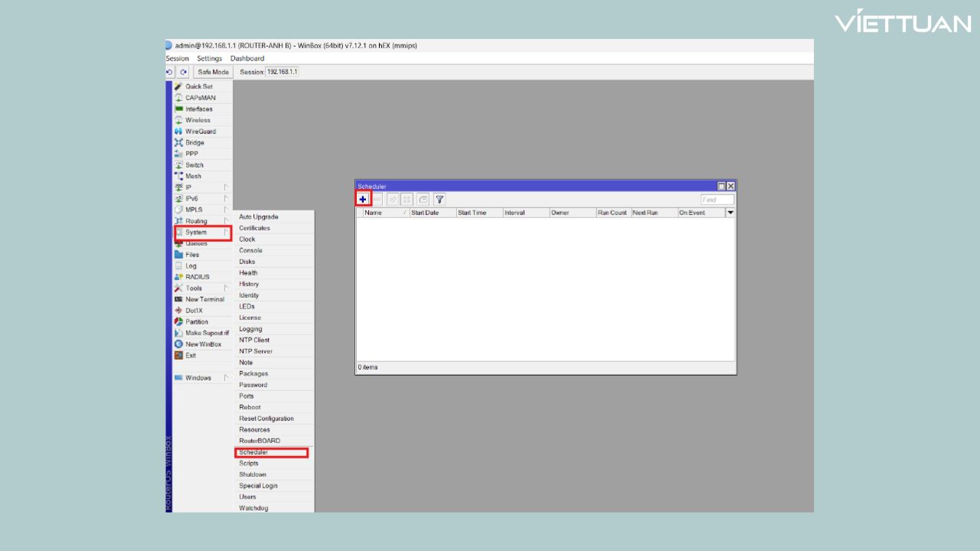Image resolution: width=980 pixels, height=551 pixels.
Task: Open New Terminal from the sidebar
Action: (204, 299)
